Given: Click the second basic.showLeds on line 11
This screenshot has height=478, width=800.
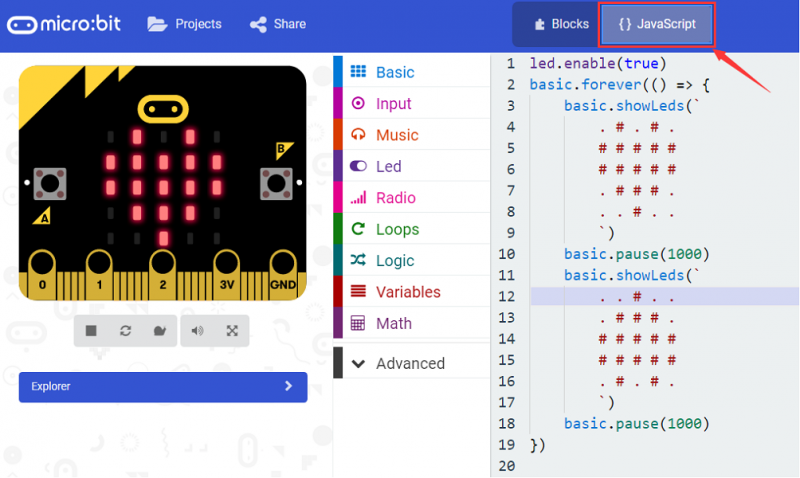Looking at the screenshot, I should 631,275.
